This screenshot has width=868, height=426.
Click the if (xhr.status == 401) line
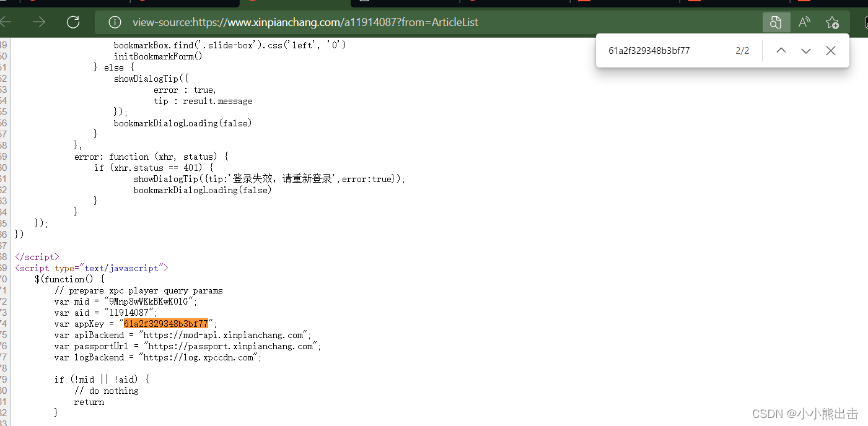(154, 168)
